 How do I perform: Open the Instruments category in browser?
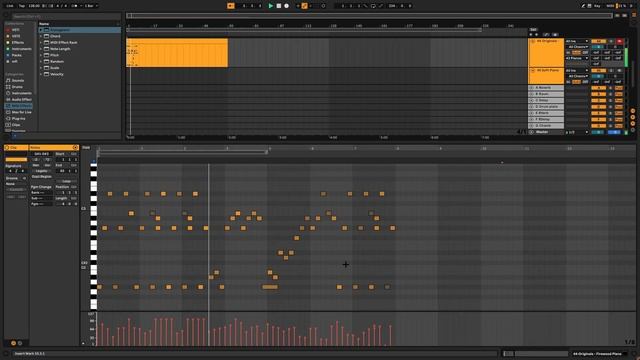click(20, 93)
